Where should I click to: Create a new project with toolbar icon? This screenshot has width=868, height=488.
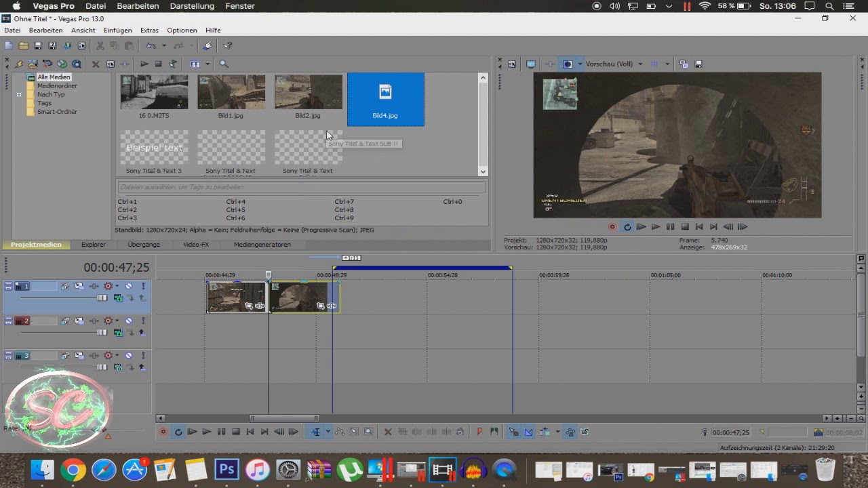pyautogui.click(x=8, y=45)
